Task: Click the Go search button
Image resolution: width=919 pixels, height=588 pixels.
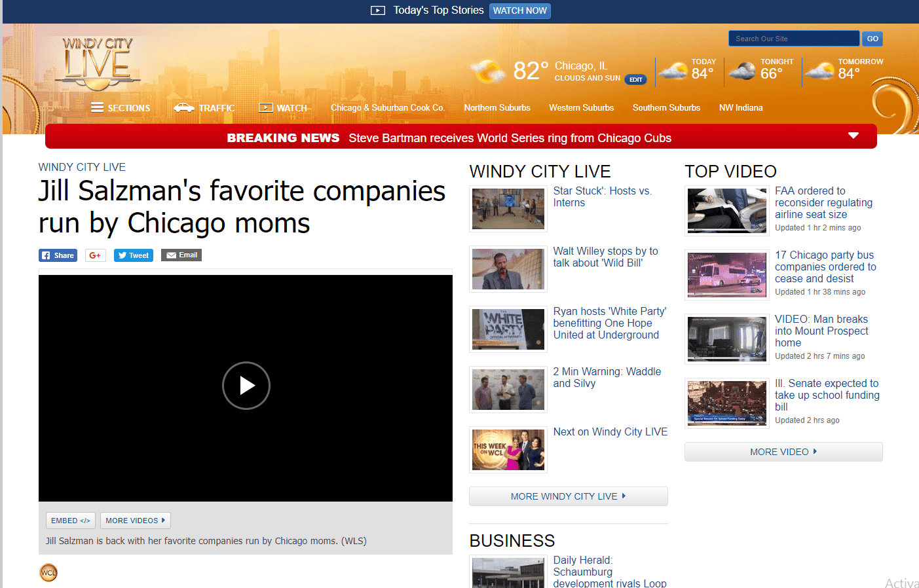Action: (x=872, y=39)
